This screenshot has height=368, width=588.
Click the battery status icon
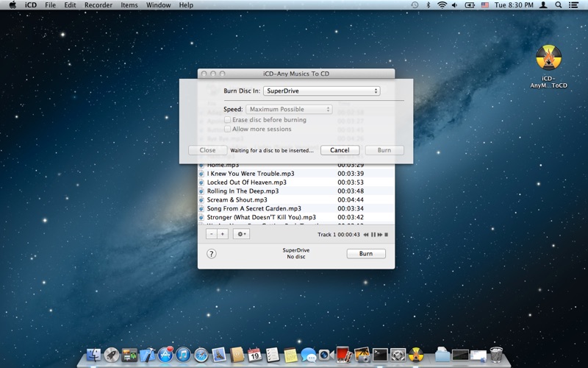[470, 5]
